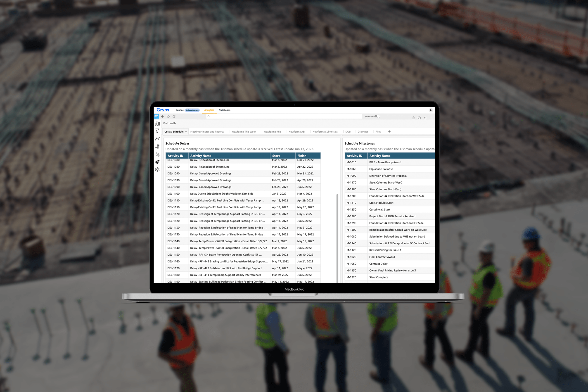Open the Notebooks top navigation item
Image resolution: width=588 pixels, height=392 pixels.
[x=224, y=110]
